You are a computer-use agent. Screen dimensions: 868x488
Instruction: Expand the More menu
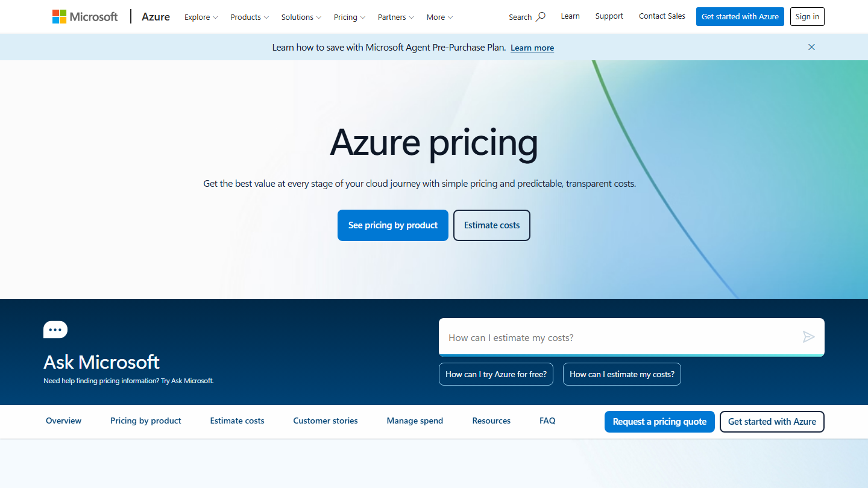(439, 17)
